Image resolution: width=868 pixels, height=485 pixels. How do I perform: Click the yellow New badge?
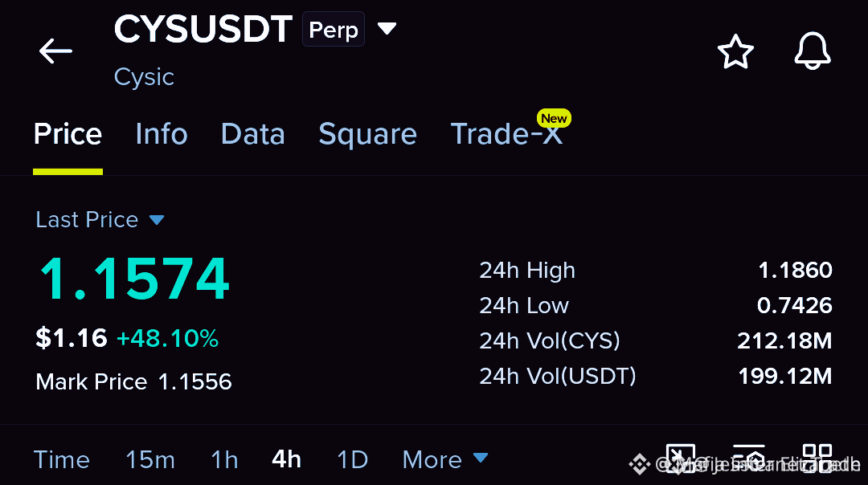click(554, 118)
